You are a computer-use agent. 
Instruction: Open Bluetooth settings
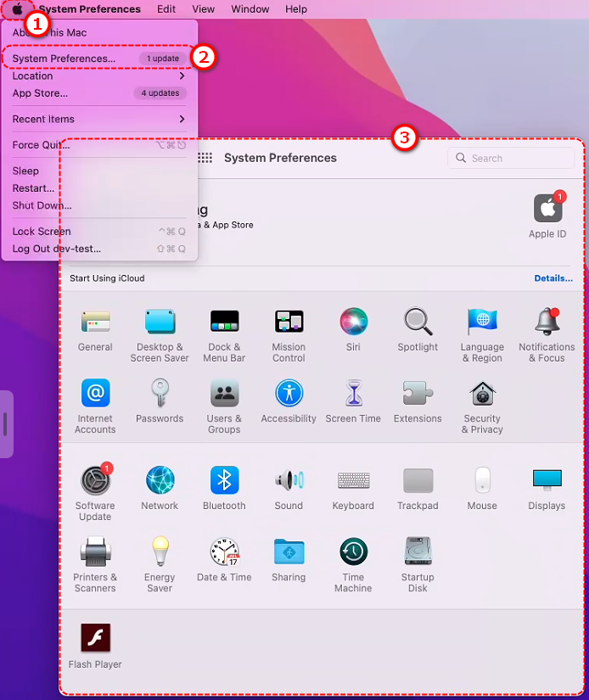point(224,488)
